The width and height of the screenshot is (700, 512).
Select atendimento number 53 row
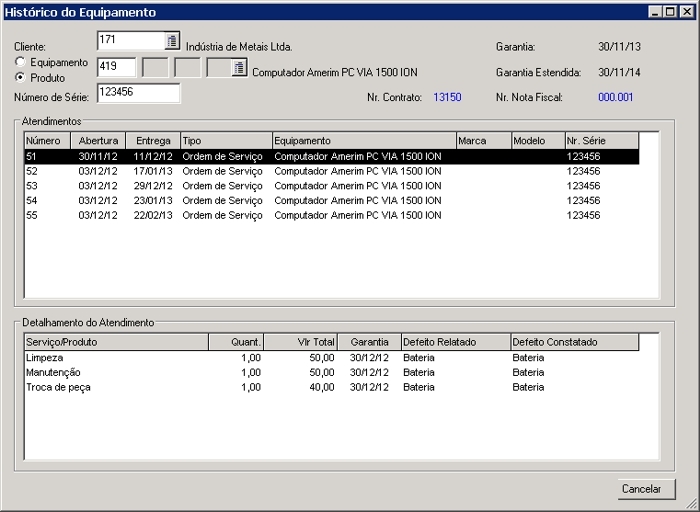tap(300, 186)
